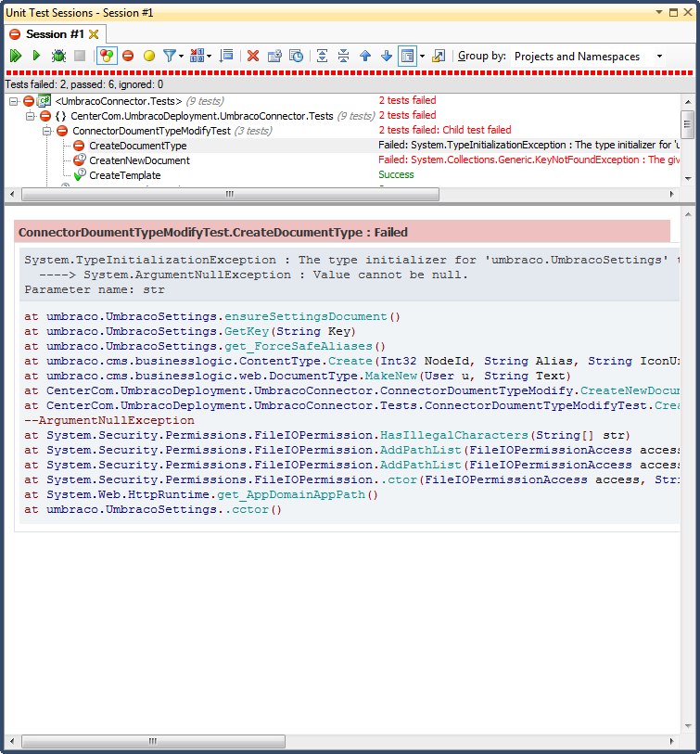700x754 pixels.
Task: Select CenterCom.UmbracoDeployment.UmbracoConnector.Tests namespace row
Action: (202, 116)
